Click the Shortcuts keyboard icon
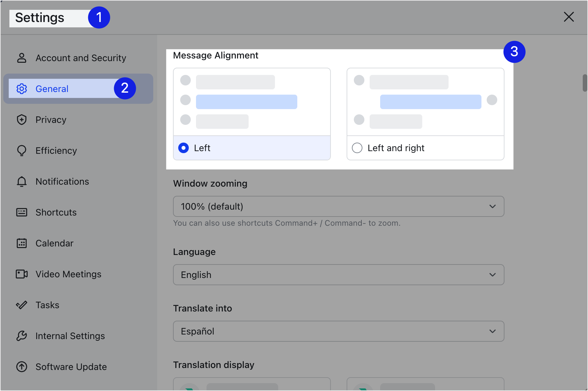Viewport: 588px width, 391px height. (x=21, y=212)
